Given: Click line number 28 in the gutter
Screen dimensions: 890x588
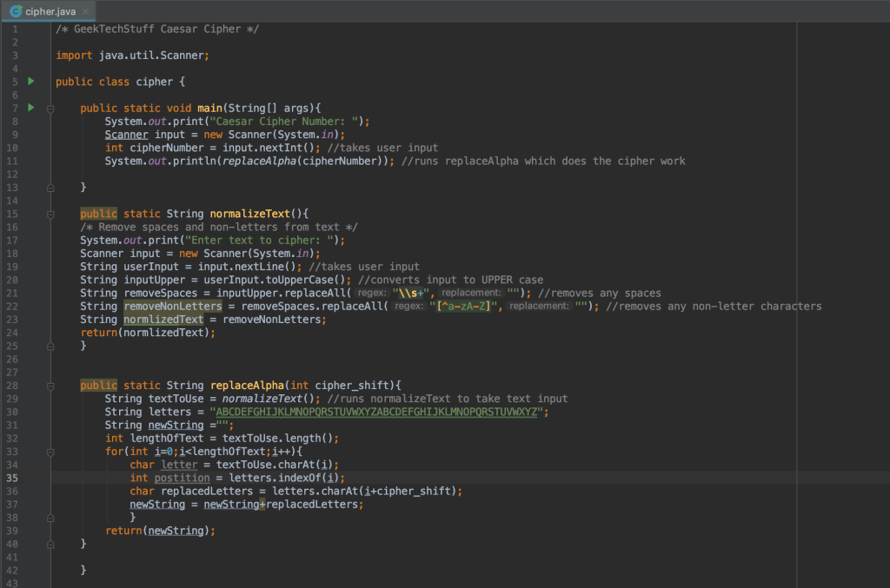Looking at the screenshot, I should (12, 386).
